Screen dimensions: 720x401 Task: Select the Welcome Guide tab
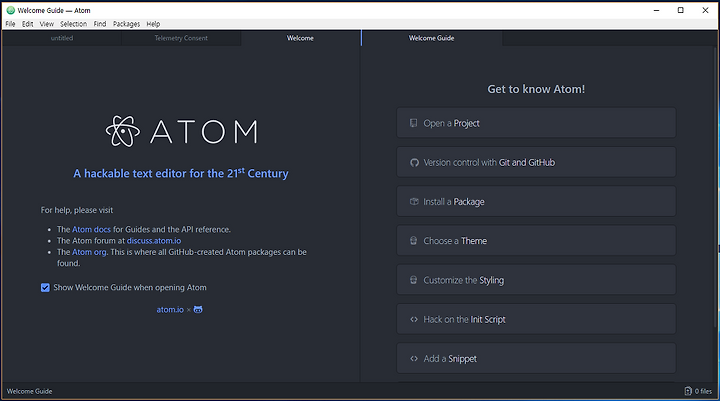(x=432, y=38)
